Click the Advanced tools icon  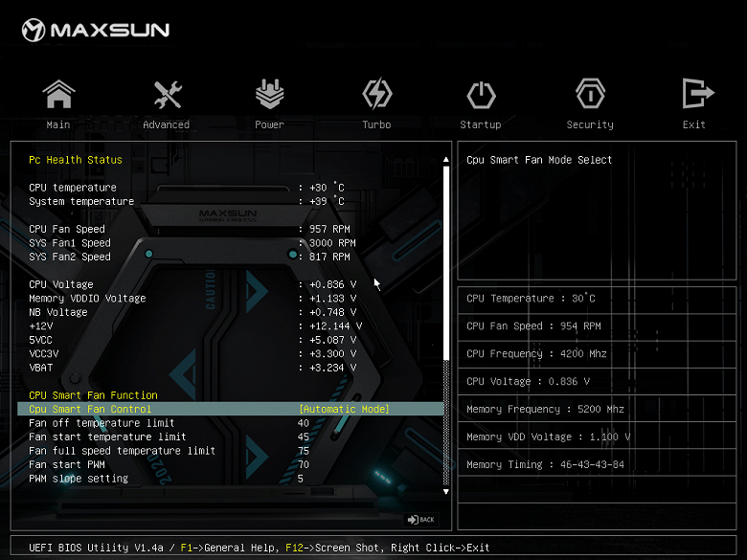pyautogui.click(x=167, y=95)
